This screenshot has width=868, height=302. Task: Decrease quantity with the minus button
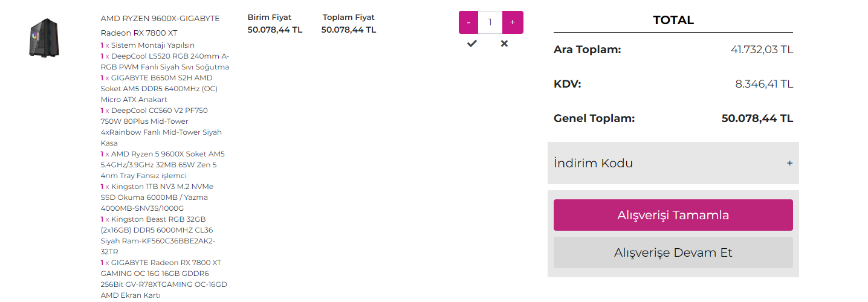pyautogui.click(x=468, y=22)
